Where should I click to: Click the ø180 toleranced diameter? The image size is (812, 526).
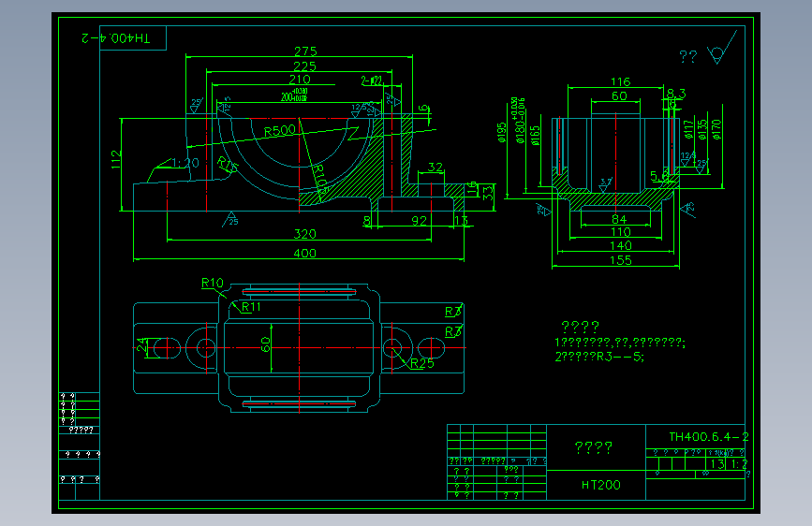click(520, 120)
